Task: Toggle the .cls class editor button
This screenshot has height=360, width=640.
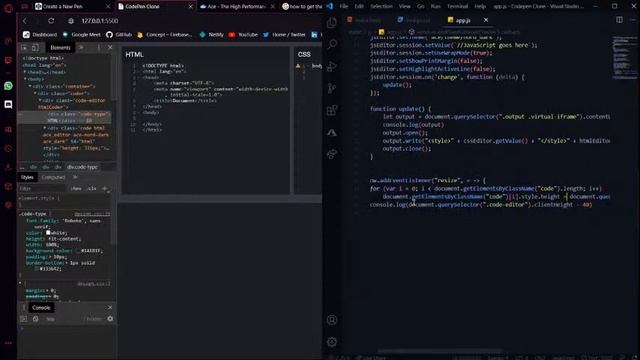Action: click(x=92, y=189)
